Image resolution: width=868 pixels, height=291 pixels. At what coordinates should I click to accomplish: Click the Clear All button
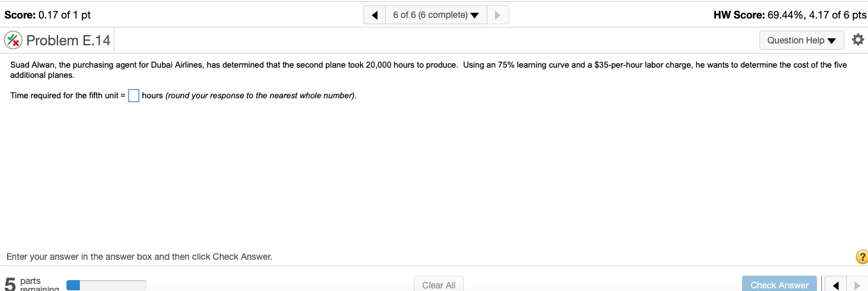tap(439, 285)
